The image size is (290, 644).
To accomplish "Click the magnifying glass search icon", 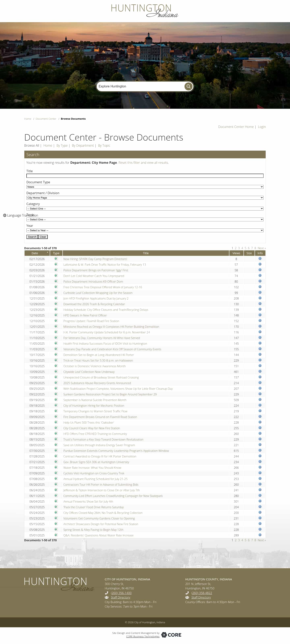I will [x=188, y=86].
